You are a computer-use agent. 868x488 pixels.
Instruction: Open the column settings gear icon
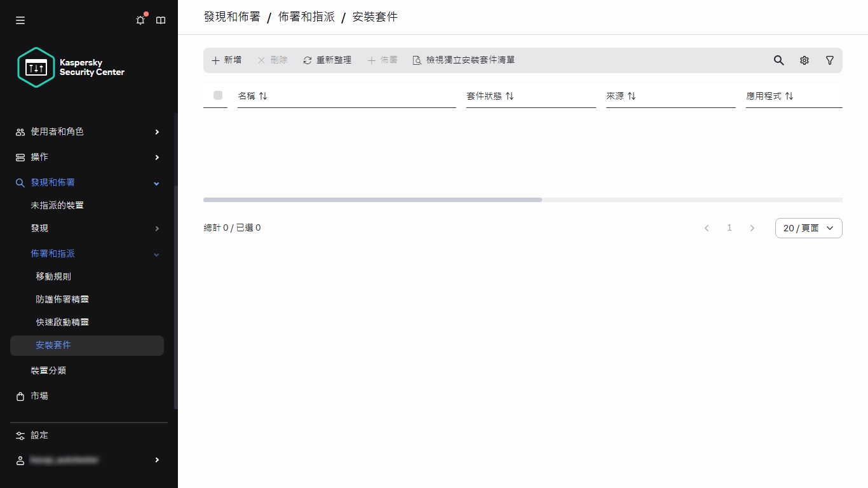coord(804,60)
